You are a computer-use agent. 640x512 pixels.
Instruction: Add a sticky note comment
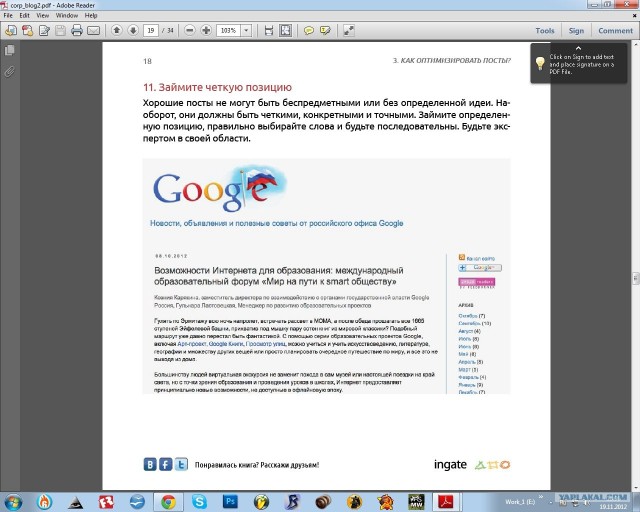click(309, 31)
